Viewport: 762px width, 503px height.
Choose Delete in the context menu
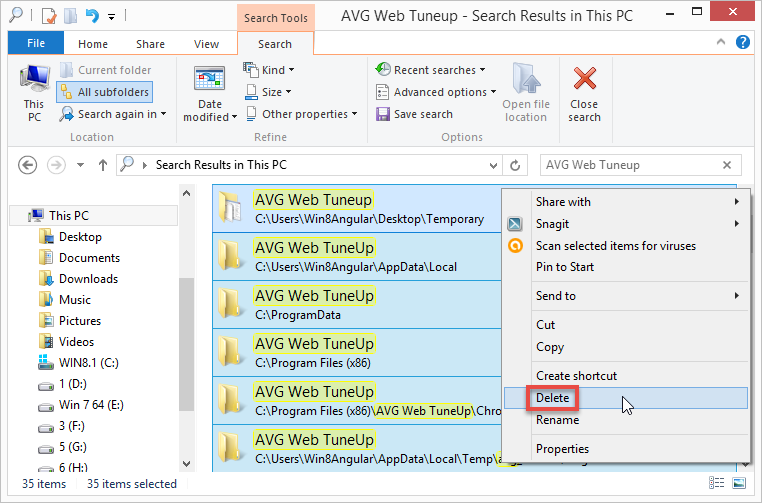[626, 398]
